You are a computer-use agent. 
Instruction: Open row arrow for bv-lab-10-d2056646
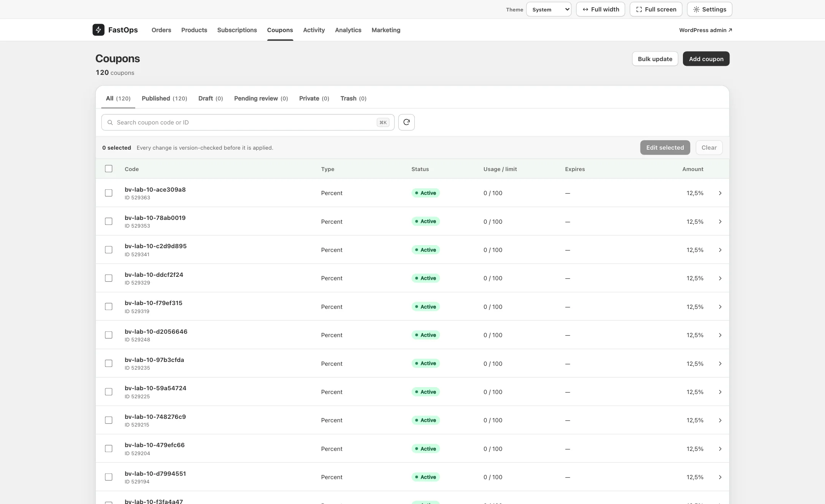pyautogui.click(x=720, y=335)
